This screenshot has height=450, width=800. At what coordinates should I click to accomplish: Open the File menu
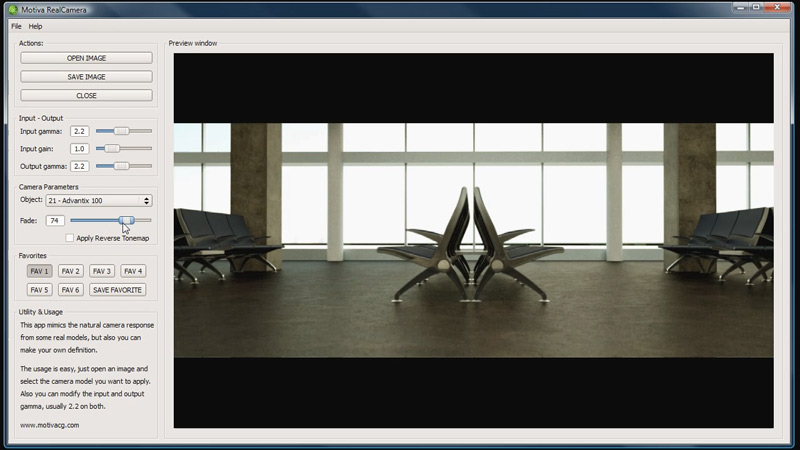tap(16, 26)
